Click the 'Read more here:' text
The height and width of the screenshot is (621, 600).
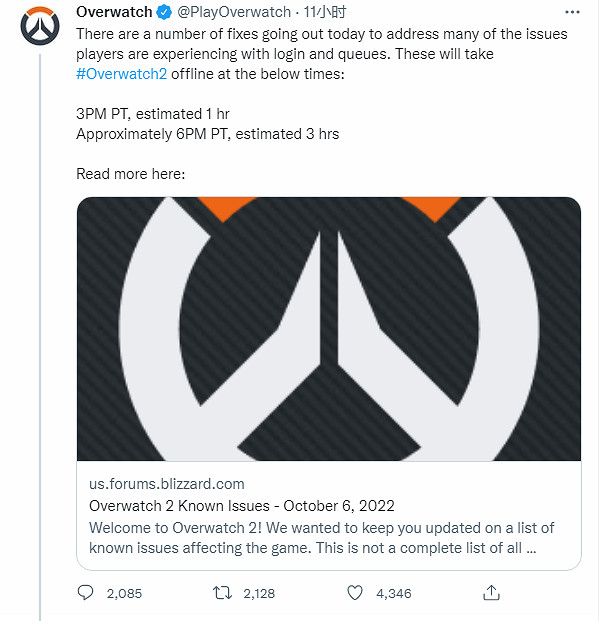click(x=130, y=173)
